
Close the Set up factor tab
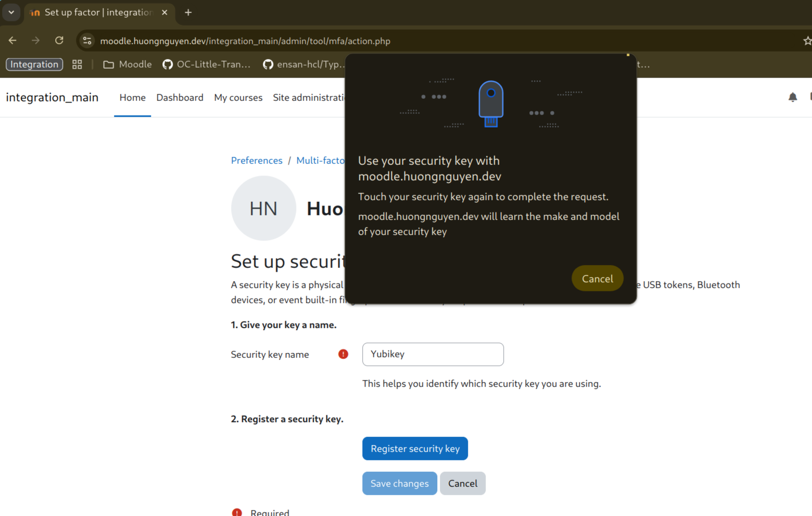[164, 12]
